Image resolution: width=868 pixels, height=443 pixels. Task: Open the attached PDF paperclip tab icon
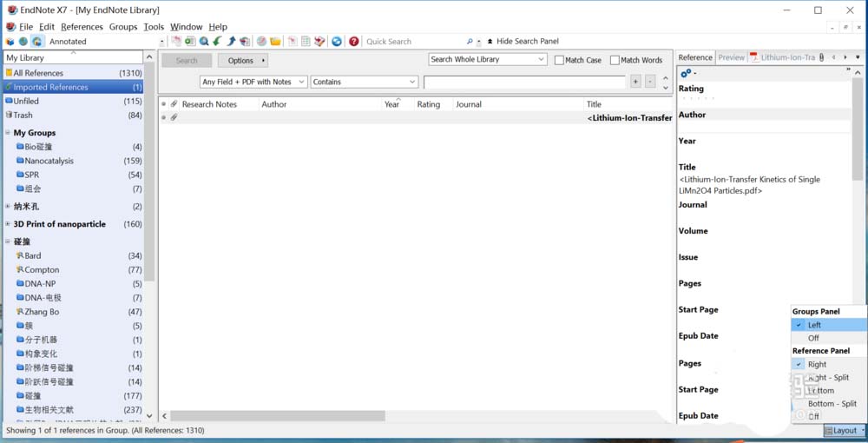[x=822, y=57]
